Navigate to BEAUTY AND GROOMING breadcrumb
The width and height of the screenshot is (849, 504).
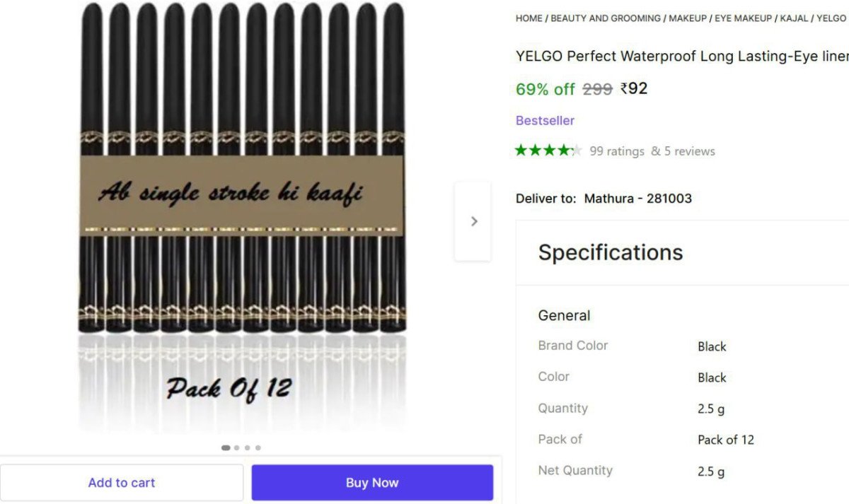pyautogui.click(x=605, y=18)
